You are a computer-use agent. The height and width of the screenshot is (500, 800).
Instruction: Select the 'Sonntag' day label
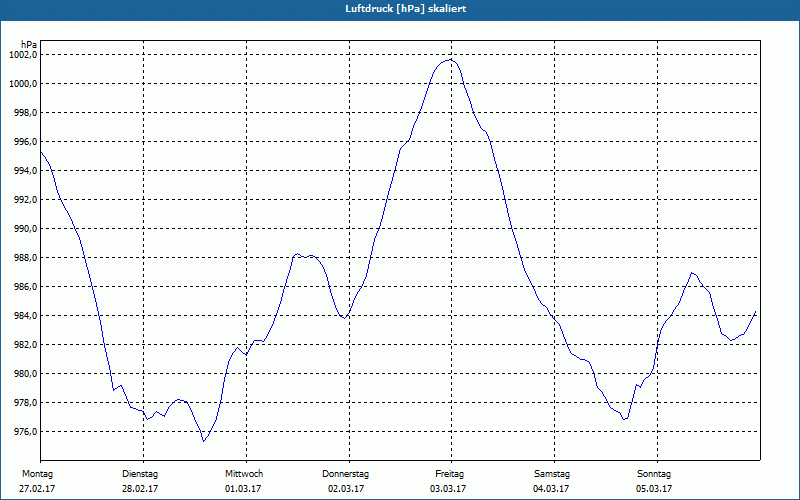click(x=654, y=474)
